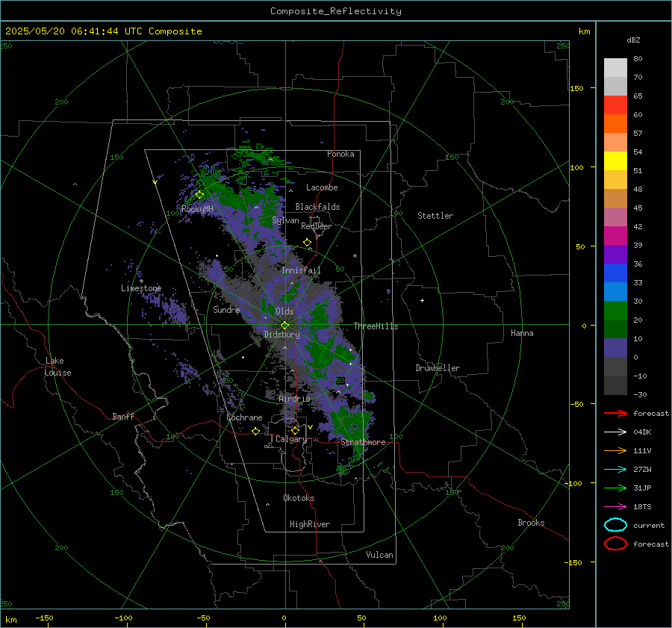Viewport: 672px width, 628px height.
Task: Pick the blue 33-36 dBZ swatch
Action: coord(615,273)
